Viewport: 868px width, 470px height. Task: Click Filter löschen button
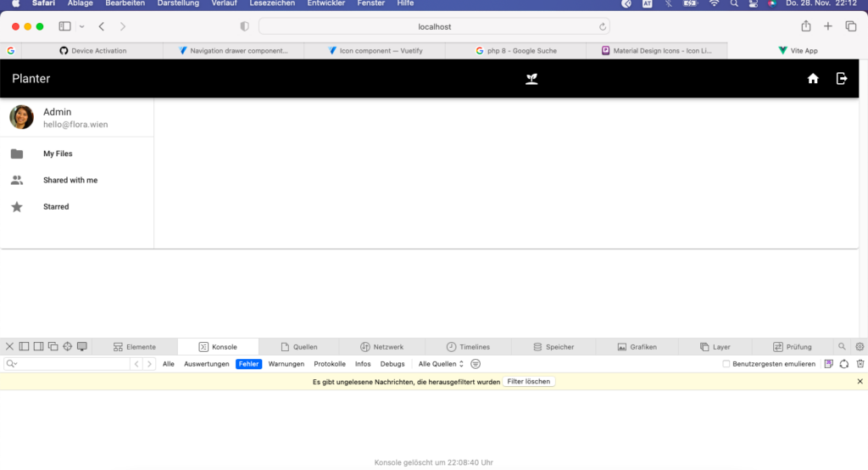coord(529,381)
